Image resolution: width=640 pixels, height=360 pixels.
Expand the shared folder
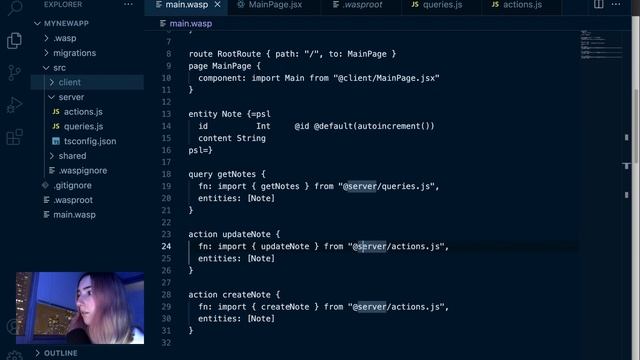[51, 156]
